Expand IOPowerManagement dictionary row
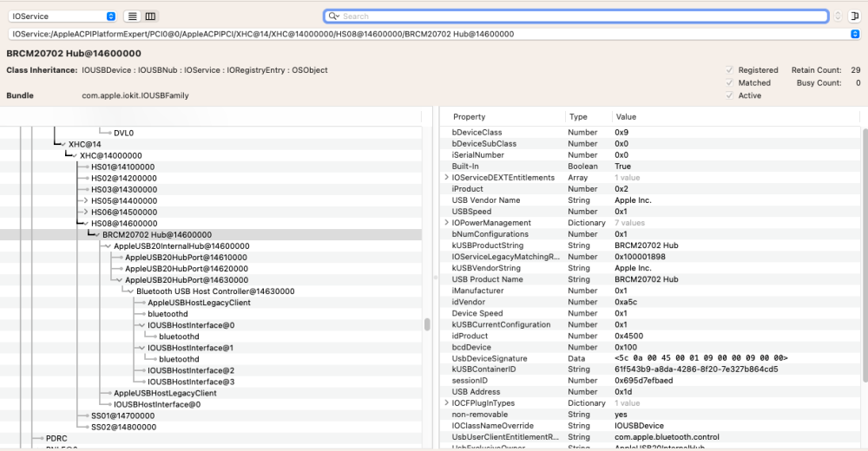 click(447, 222)
